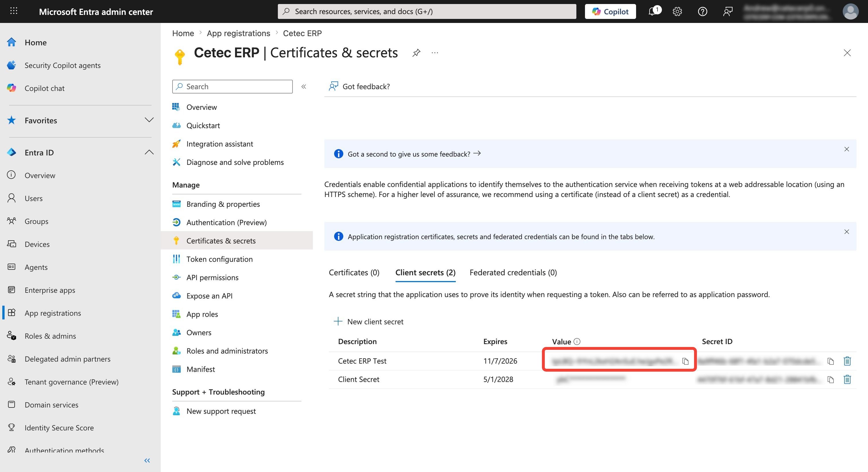Open Enterprise apps

[50, 290]
